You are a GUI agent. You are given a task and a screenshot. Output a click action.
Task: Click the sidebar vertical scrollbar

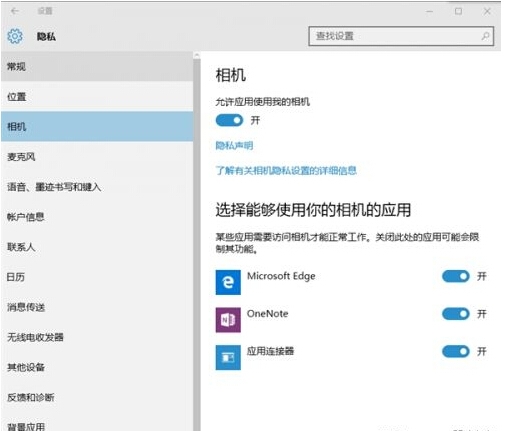click(197, 241)
